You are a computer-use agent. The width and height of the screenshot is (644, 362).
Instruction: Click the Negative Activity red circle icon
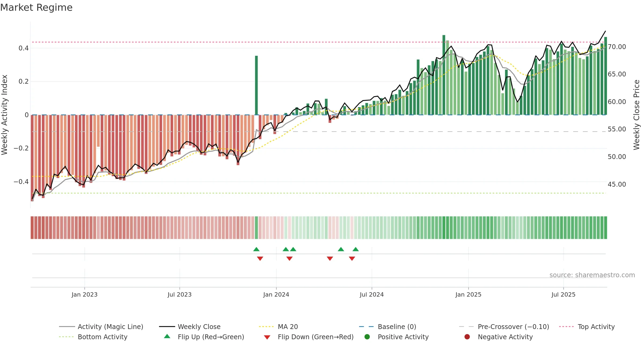[x=467, y=337]
